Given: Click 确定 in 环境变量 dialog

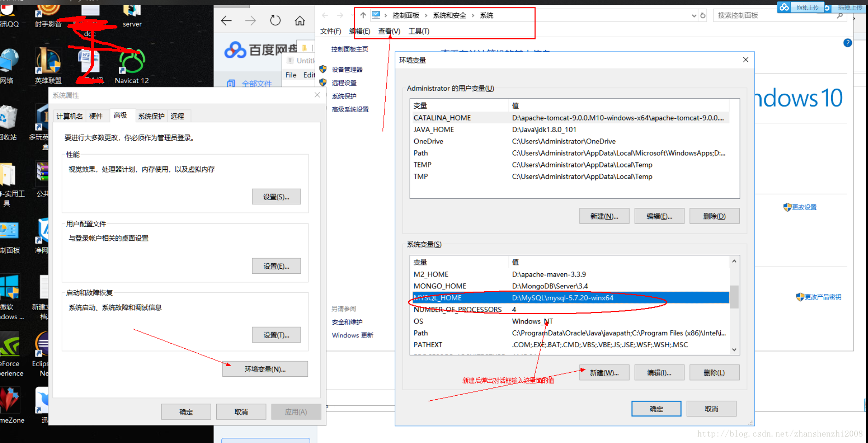Looking at the screenshot, I should tap(656, 409).
